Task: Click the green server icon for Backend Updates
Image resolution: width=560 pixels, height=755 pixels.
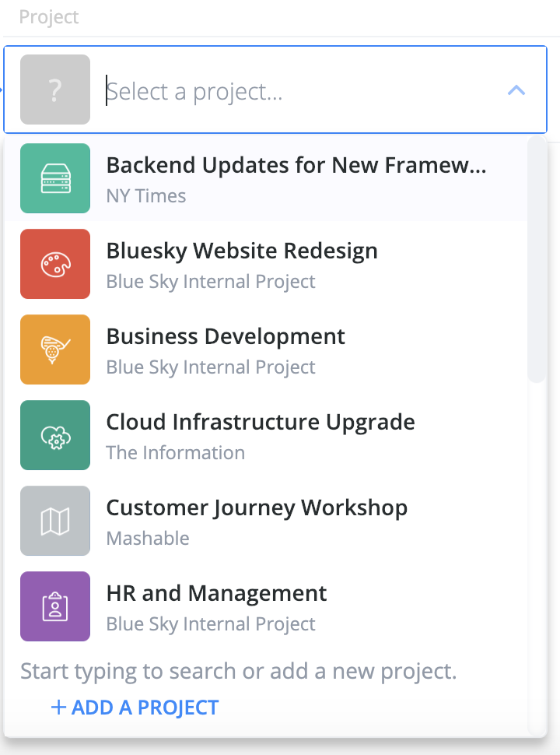Action: coord(55,178)
